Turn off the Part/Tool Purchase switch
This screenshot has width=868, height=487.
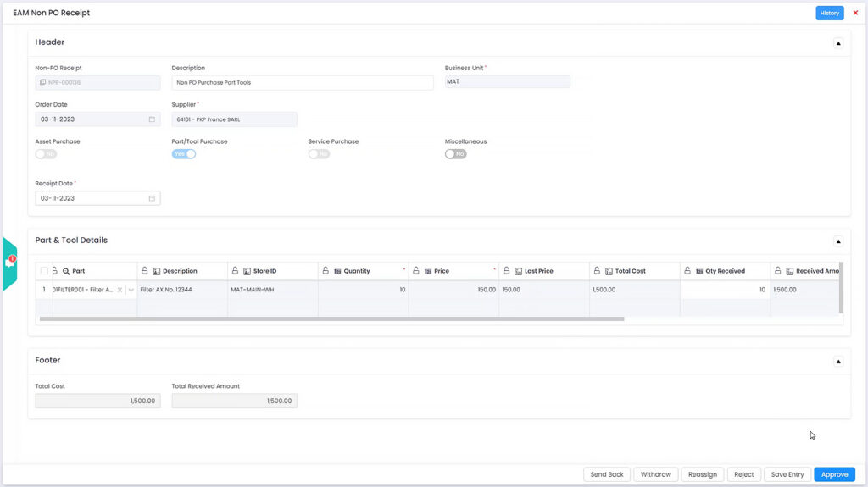click(x=184, y=154)
